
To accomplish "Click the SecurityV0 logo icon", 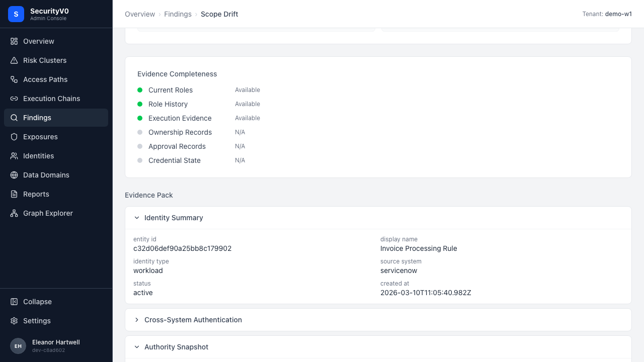I will 16,14.
